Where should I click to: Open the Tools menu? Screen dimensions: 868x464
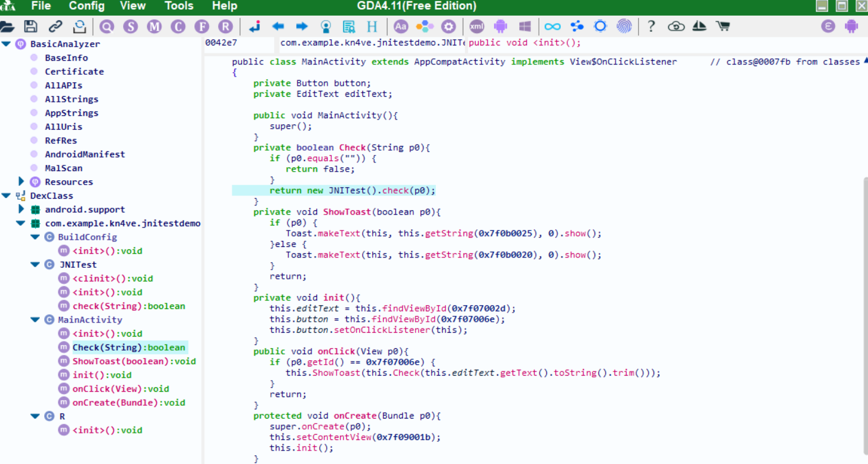pos(179,6)
